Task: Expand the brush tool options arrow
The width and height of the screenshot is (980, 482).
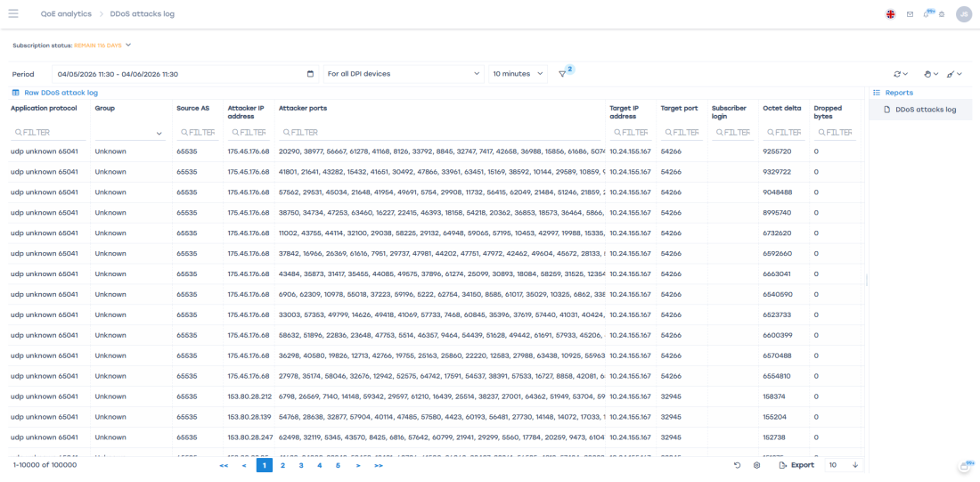Action: pos(960,74)
